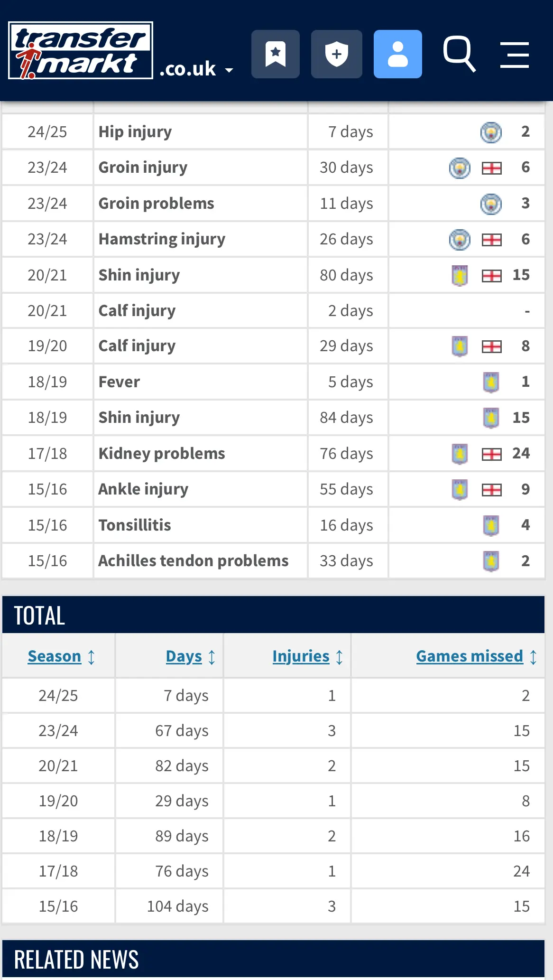Click England flag in Groin injury row
Image resolution: width=553 pixels, height=980 pixels.
point(491,168)
